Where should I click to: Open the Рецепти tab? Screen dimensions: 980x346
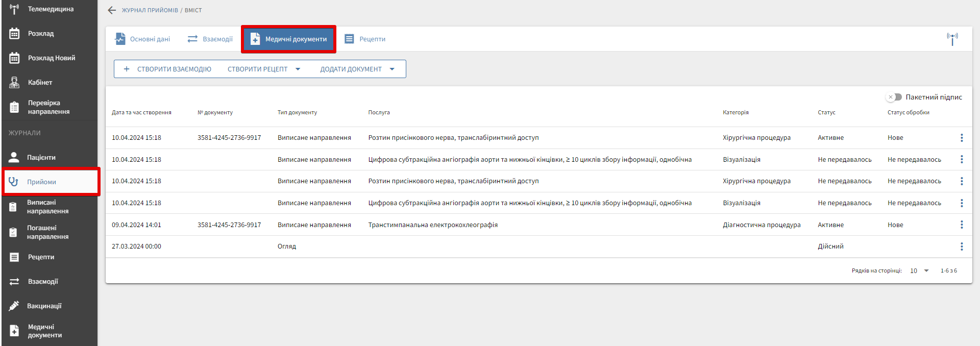[365, 39]
